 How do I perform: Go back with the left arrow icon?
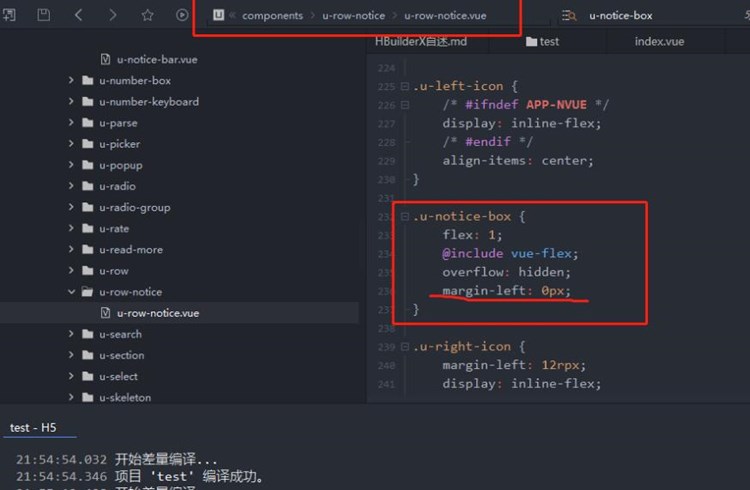pyautogui.click(x=79, y=15)
